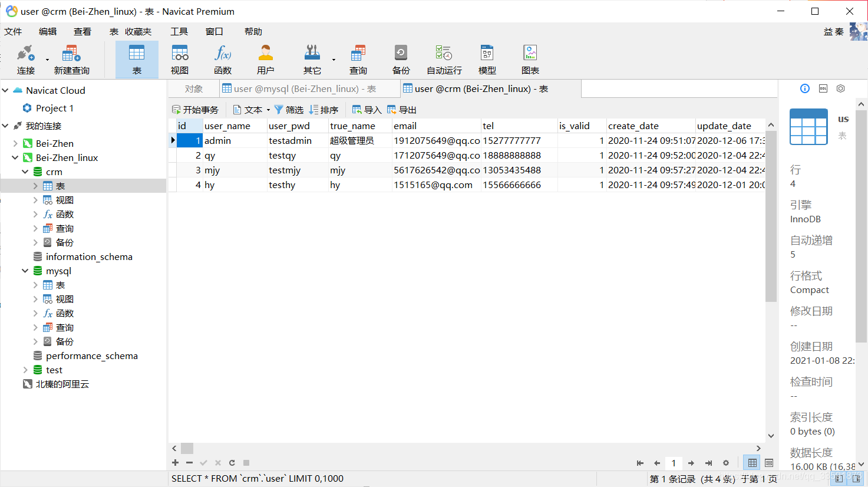Click the info panel vertical scrollbar
Image resolution: width=868 pixels, height=487 pixels.
click(x=862, y=226)
